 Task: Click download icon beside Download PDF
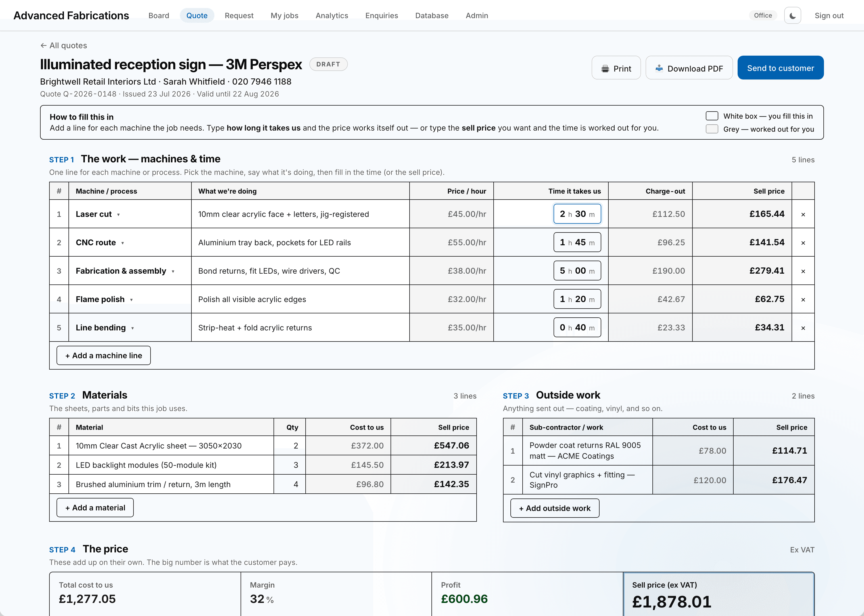click(659, 68)
